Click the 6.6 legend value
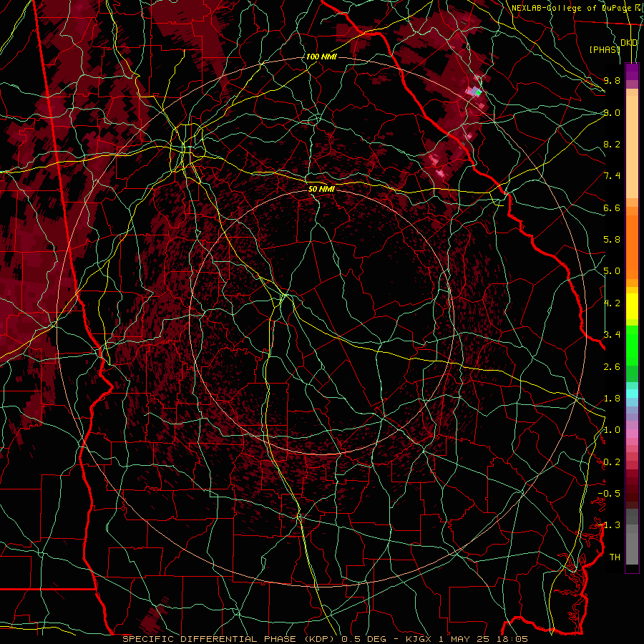644x644 pixels. pos(612,208)
